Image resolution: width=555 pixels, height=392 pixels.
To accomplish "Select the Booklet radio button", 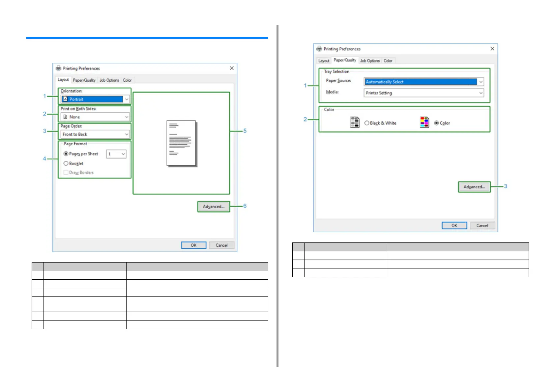I will click(66, 163).
